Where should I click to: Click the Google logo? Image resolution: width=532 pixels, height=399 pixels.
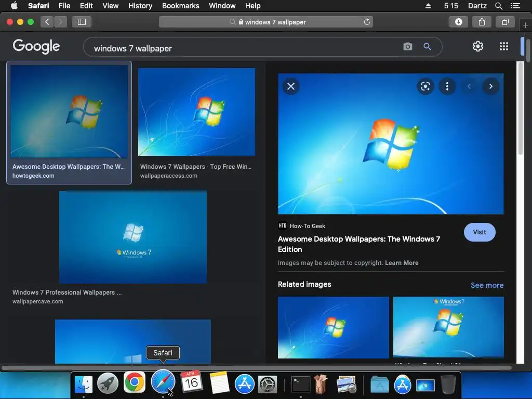(36, 46)
